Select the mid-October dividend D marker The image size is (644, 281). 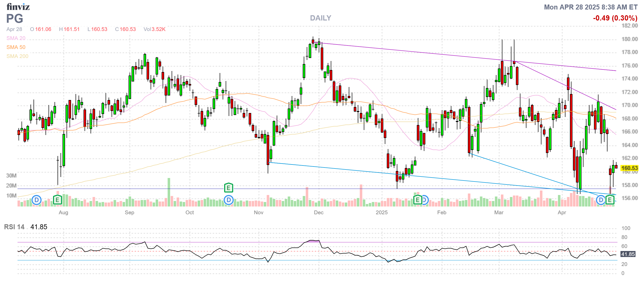[x=228, y=200]
